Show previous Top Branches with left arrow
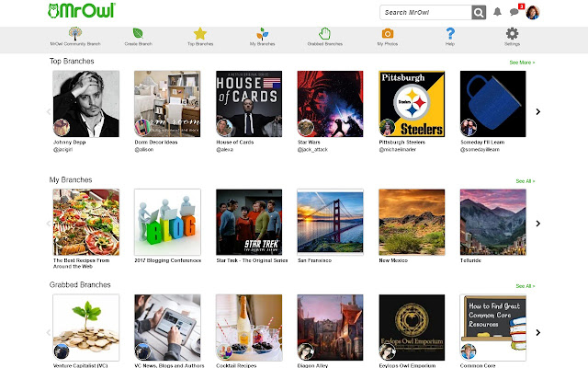 coord(49,111)
